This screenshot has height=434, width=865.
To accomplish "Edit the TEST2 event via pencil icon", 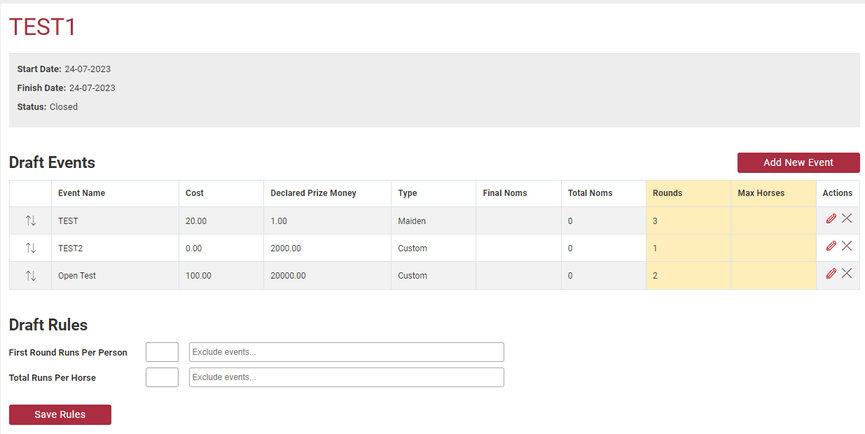I will click(x=831, y=246).
